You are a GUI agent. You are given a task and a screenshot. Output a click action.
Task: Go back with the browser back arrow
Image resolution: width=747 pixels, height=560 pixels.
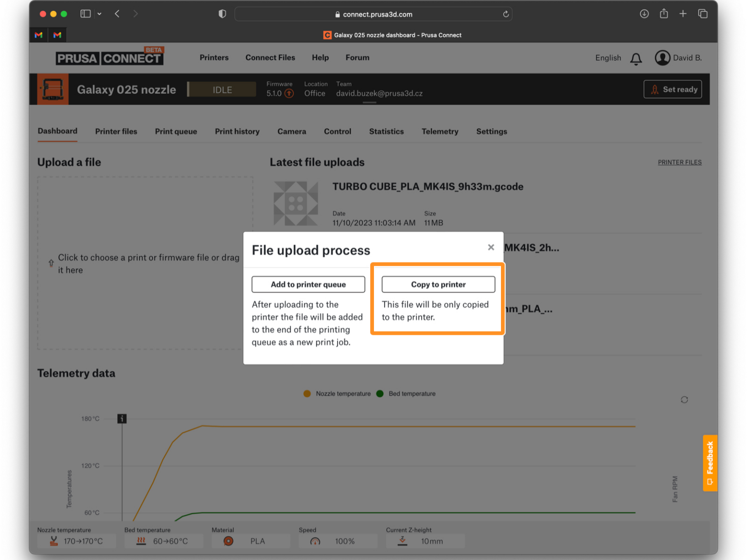click(x=117, y=14)
